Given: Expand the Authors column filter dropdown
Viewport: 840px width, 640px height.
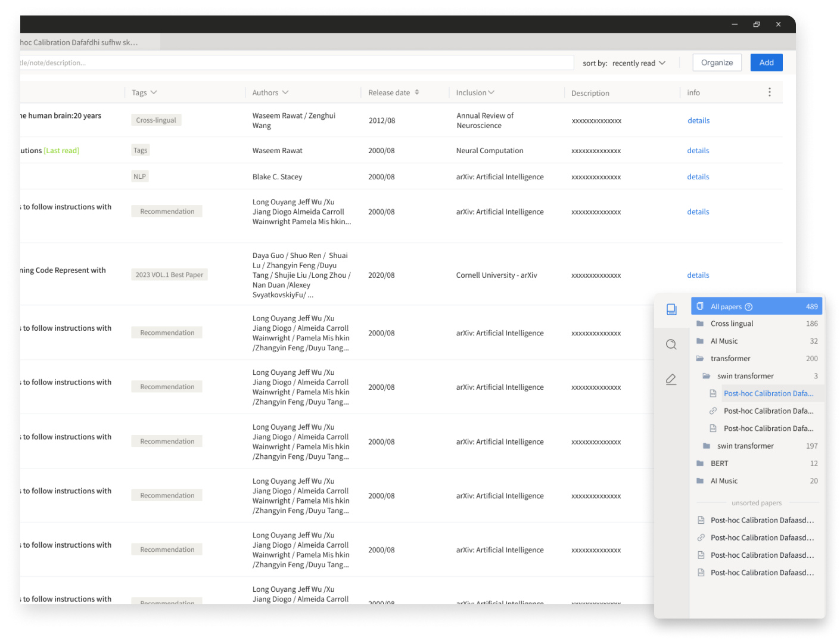Looking at the screenshot, I should point(285,92).
